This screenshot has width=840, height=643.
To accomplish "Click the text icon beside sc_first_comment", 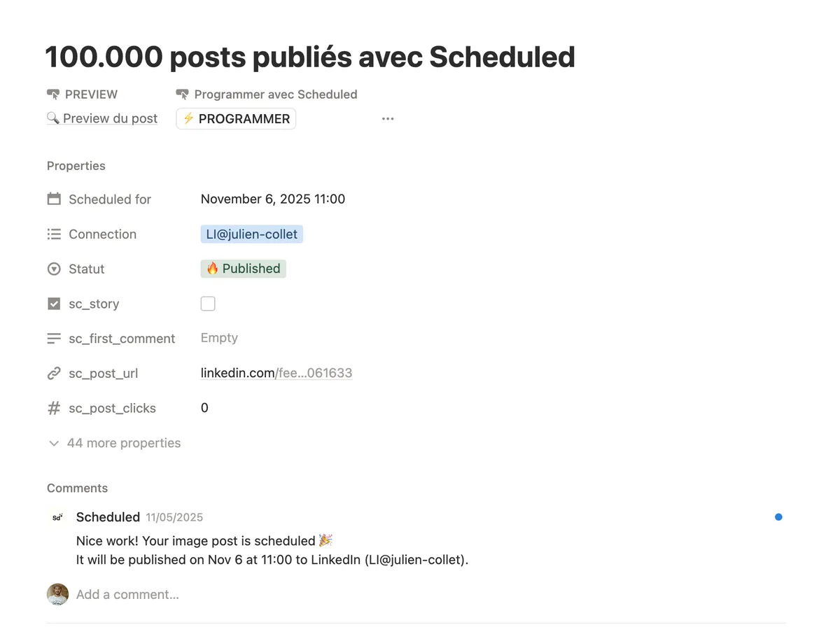I will [x=54, y=339].
